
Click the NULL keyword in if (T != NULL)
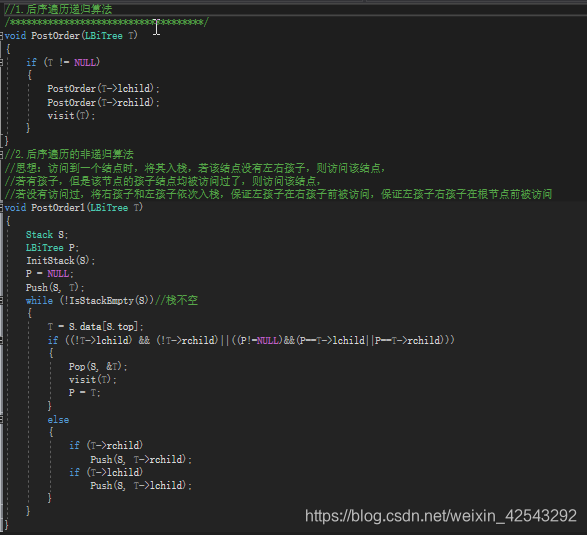pyautogui.click(x=85, y=63)
